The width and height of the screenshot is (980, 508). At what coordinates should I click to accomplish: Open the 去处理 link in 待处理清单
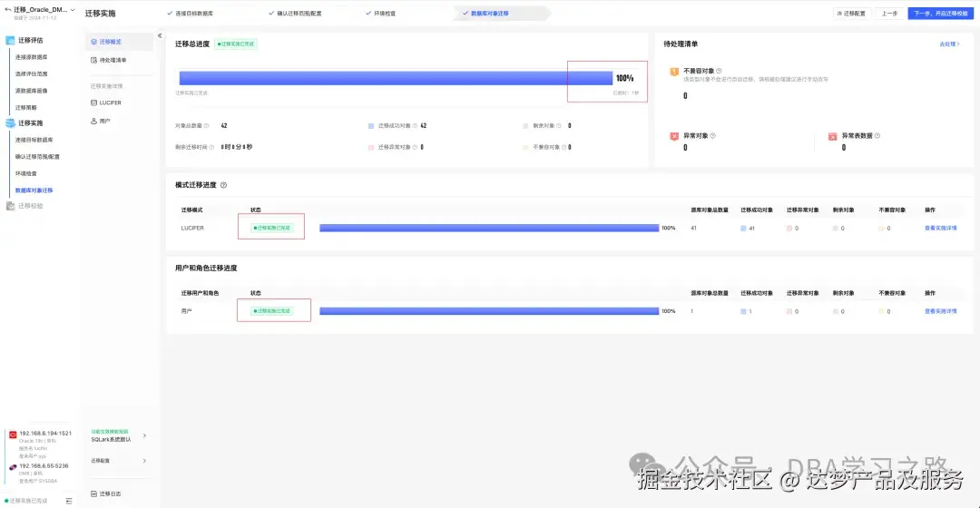point(949,44)
